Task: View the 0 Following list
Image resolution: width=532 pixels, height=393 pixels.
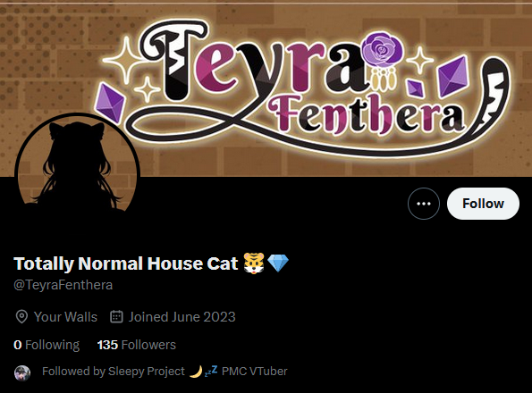Action: tap(46, 345)
